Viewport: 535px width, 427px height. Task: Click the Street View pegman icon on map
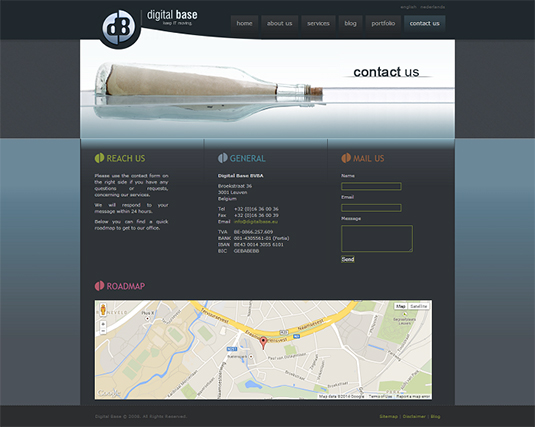point(103,310)
